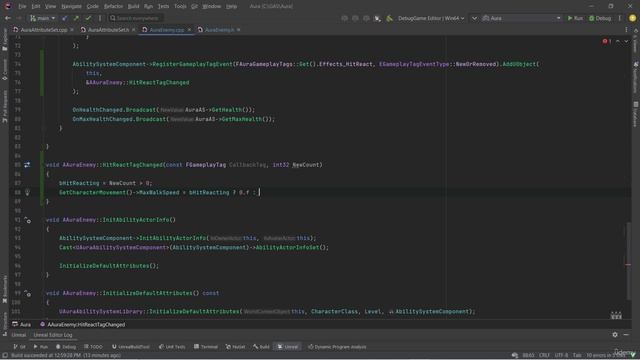The width and height of the screenshot is (640, 360).
Task: Open the Build menu
Action: (x=133, y=6)
